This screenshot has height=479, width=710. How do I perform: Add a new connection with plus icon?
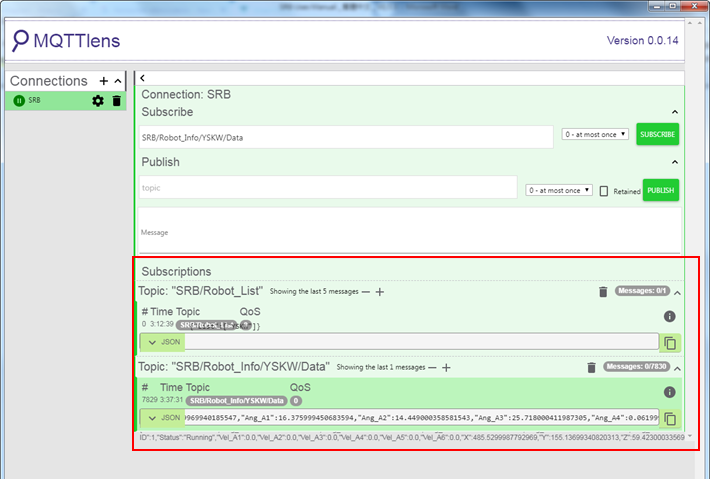pos(104,81)
